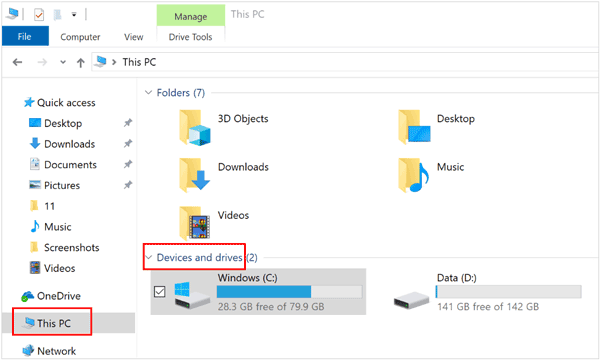Image resolution: width=600 pixels, height=360 pixels.
Task: Select the Desktop folder icon in main pane
Action: 414,127
